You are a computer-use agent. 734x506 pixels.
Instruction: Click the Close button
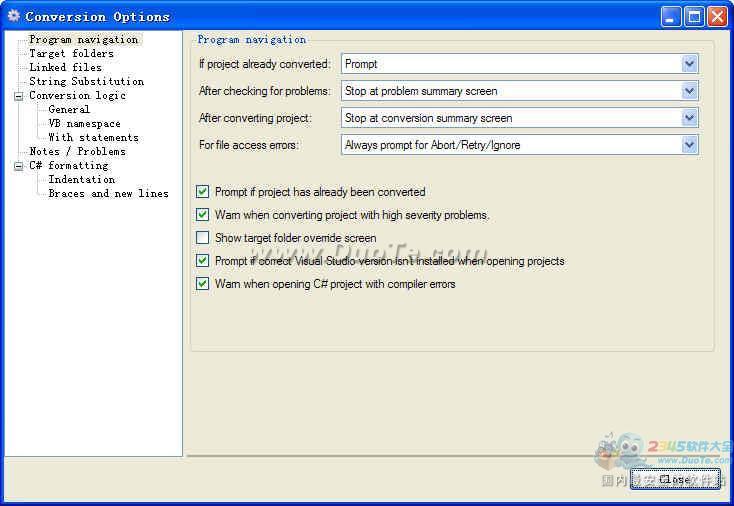tap(675, 479)
